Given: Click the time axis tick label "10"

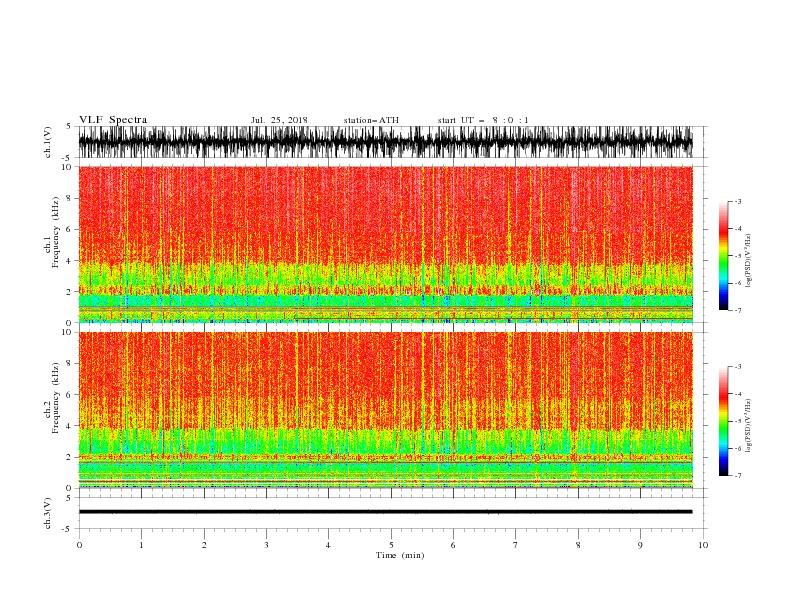Looking at the screenshot, I should (x=703, y=545).
